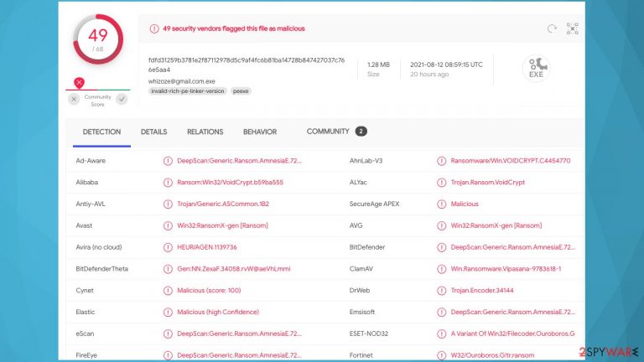Click the community count badge 2
644x362 pixels.
(361, 132)
